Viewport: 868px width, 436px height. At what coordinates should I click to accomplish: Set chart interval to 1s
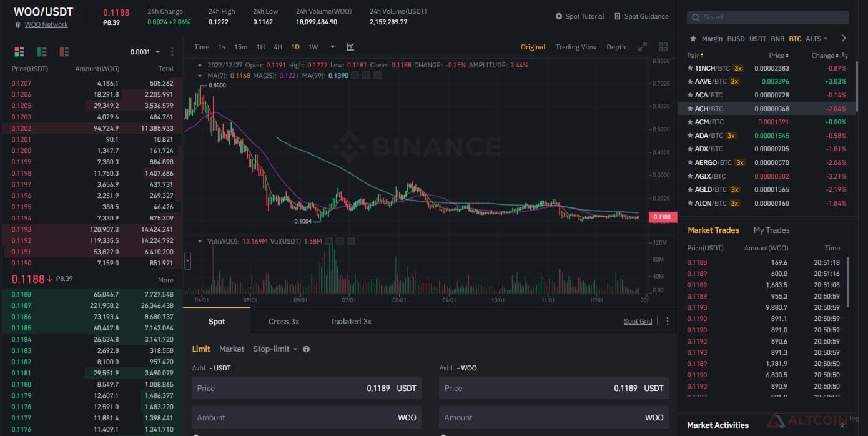pyautogui.click(x=222, y=47)
